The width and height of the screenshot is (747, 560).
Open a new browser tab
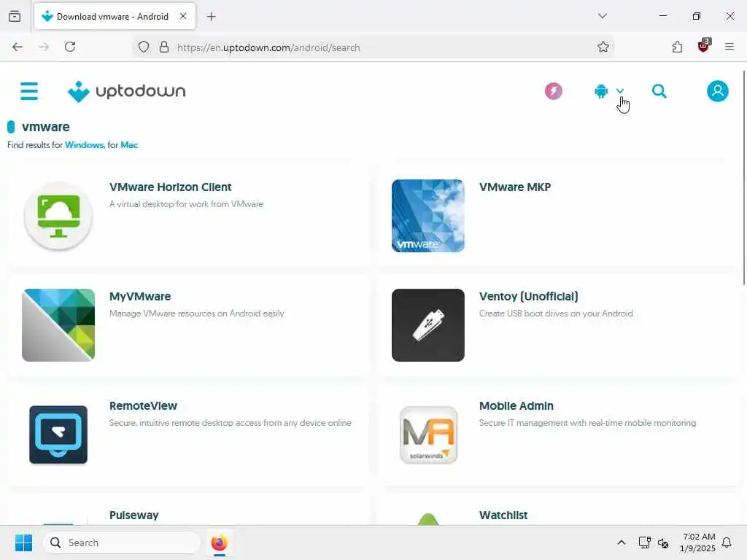pos(211,17)
